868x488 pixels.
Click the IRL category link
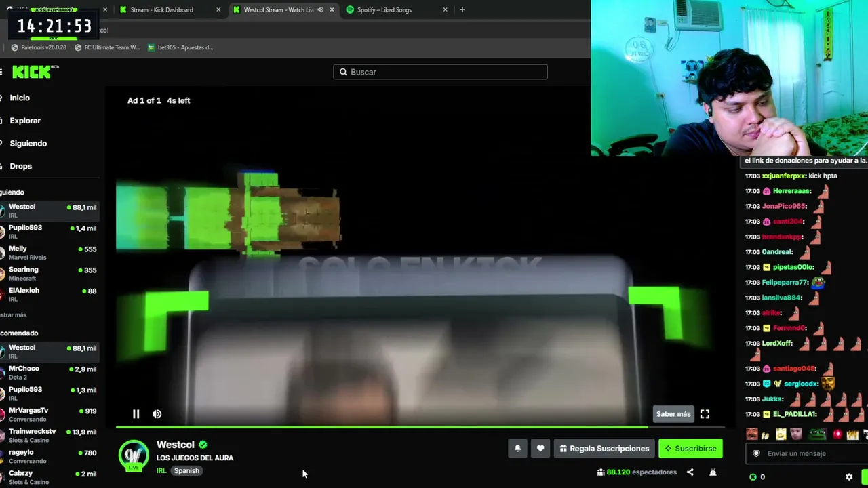(x=161, y=471)
